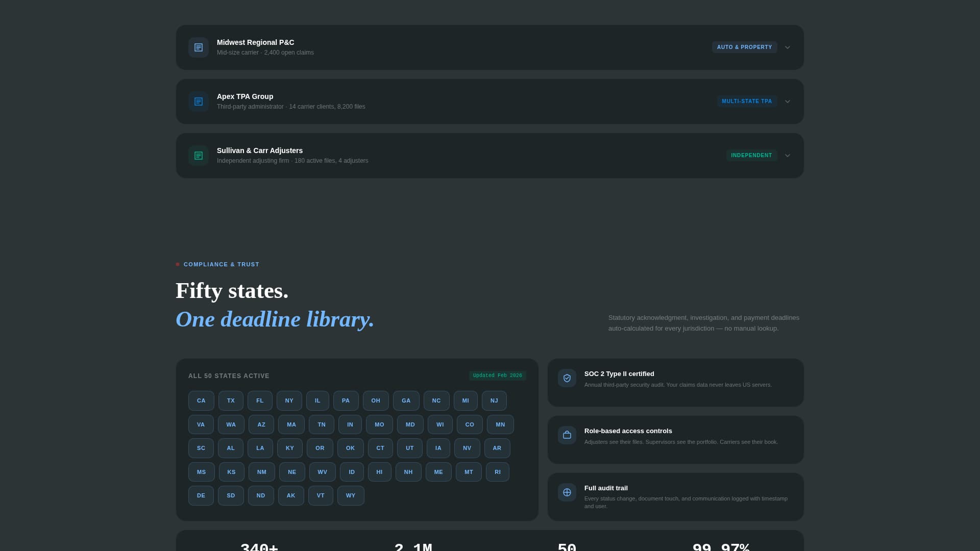Select the KS state chip
Viewport: 980px width, 551px height.
pyautogui.click(x=232, y=472)
